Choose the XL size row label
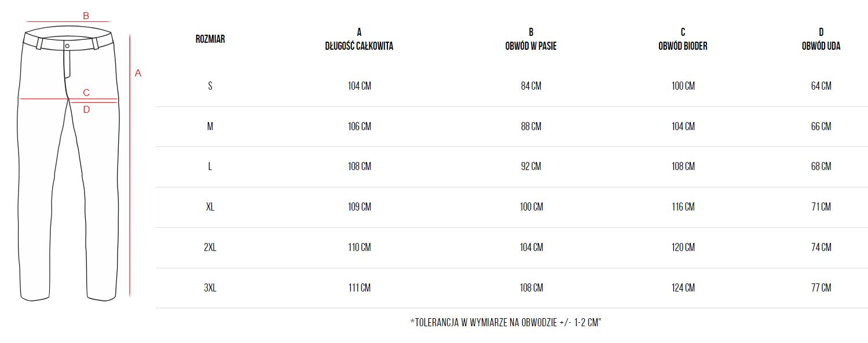 210,206
